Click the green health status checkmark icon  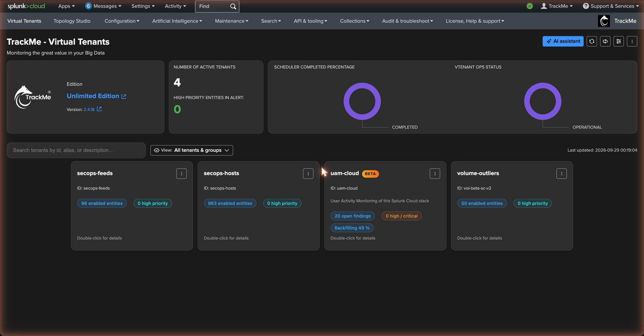tap(530, 6)
